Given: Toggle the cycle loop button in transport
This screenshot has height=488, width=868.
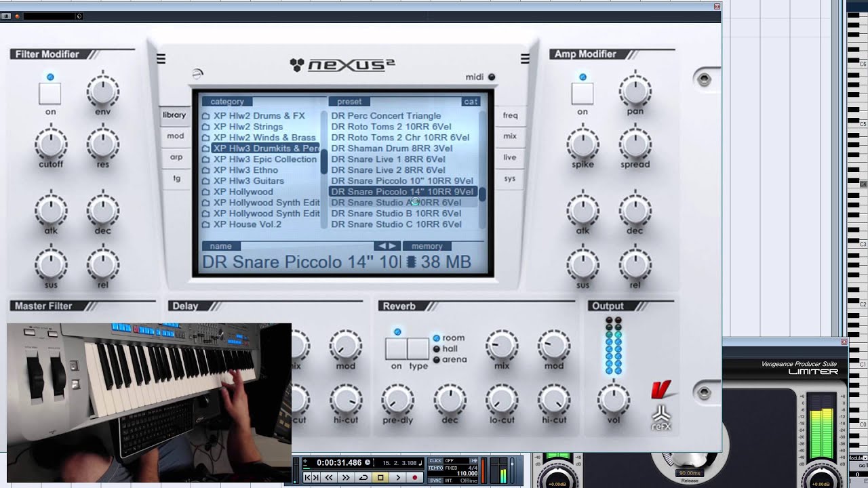Looking at the screenshot, I should (x=363, y=477).
